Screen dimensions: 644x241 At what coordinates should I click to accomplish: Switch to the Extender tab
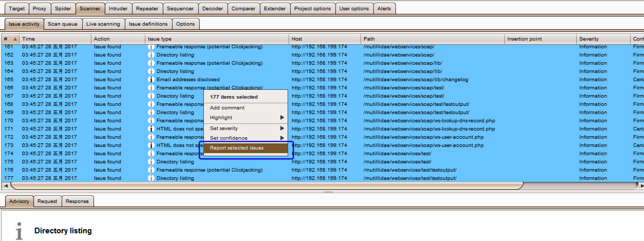click(275, 8)
